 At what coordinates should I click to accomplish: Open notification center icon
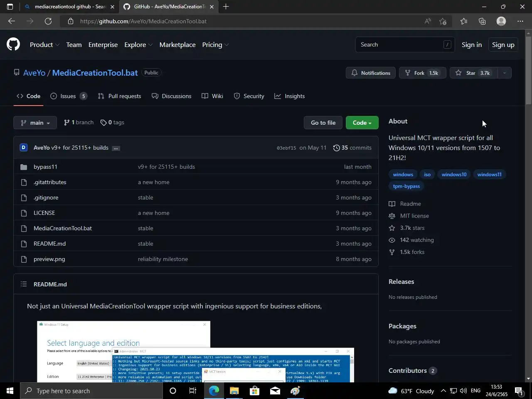pos(519,391)
